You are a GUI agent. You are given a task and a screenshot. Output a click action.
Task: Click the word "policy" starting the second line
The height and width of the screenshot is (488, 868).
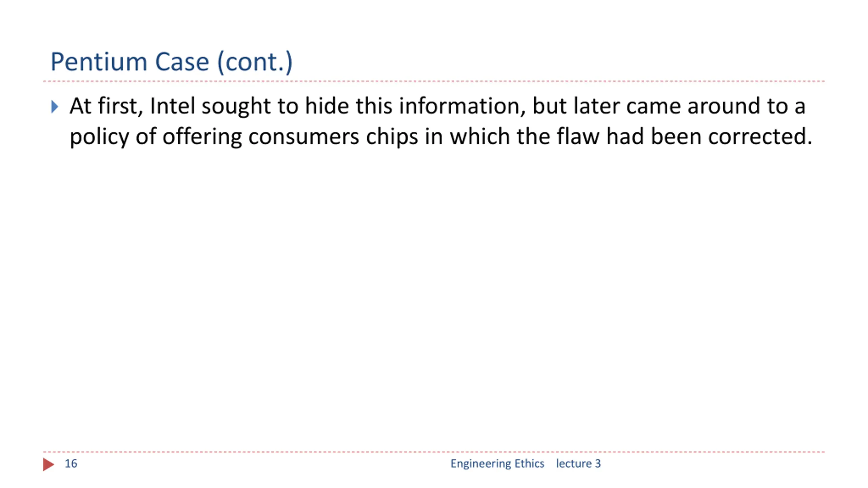tap(99, 137)
